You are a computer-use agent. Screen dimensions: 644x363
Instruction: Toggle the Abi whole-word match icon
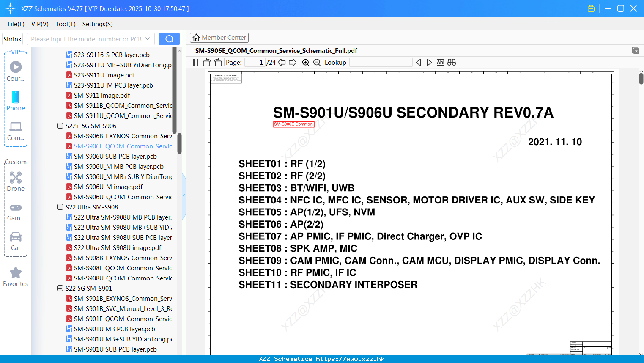pos(440,63)
